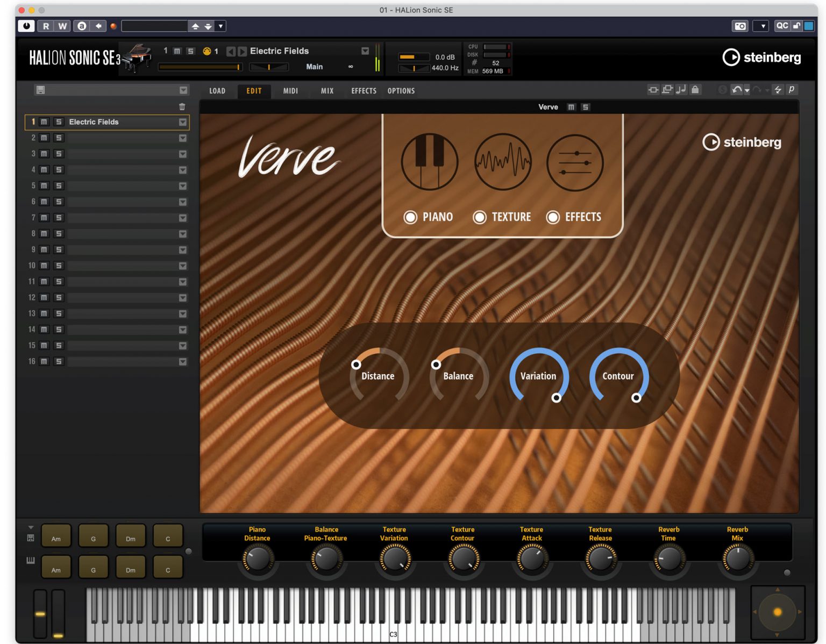
Task: Click the lock icon in the toolbar
Action: tap(696, 90)
